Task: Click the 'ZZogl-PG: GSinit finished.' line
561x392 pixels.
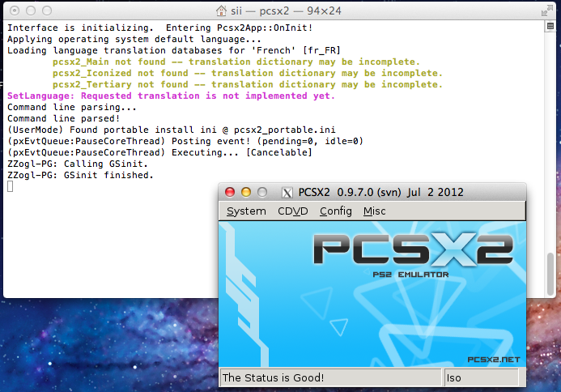Action: click(x=80, y=175)
